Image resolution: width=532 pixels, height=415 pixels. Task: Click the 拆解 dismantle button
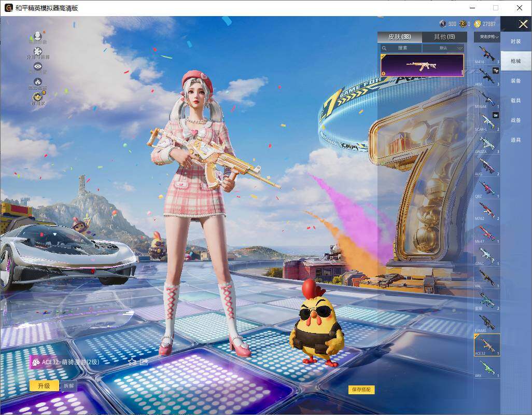tap(68, 386)
